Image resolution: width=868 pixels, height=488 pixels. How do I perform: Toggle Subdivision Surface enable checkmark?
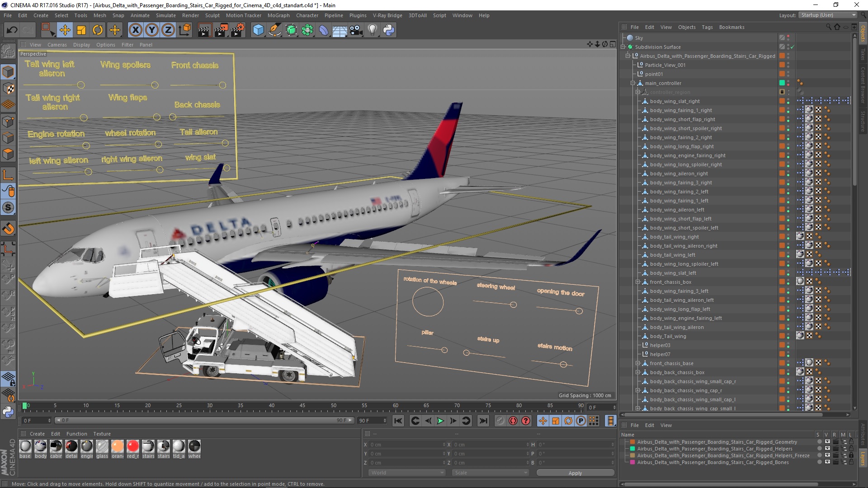click(x=792, y=47)
